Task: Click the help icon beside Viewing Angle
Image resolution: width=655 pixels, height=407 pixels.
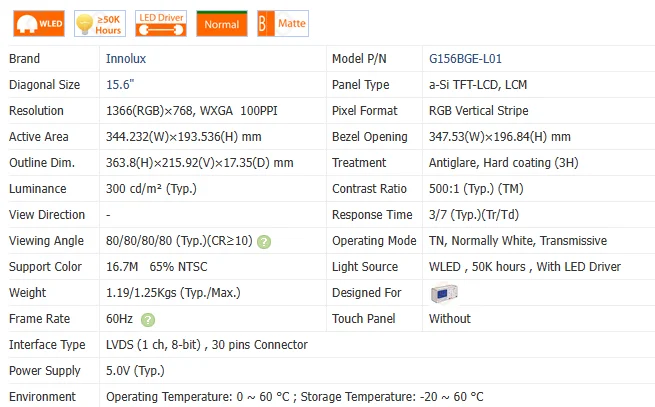Action: tap(264, 241)
